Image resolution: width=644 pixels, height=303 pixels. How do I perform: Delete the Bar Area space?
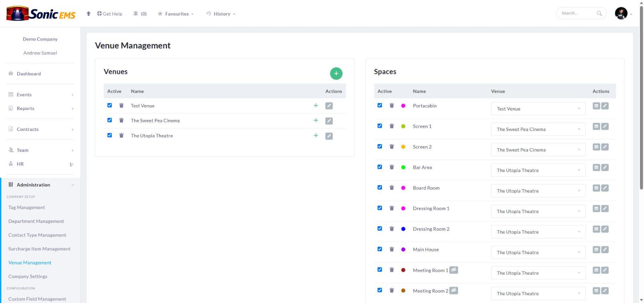pos(391,167)
